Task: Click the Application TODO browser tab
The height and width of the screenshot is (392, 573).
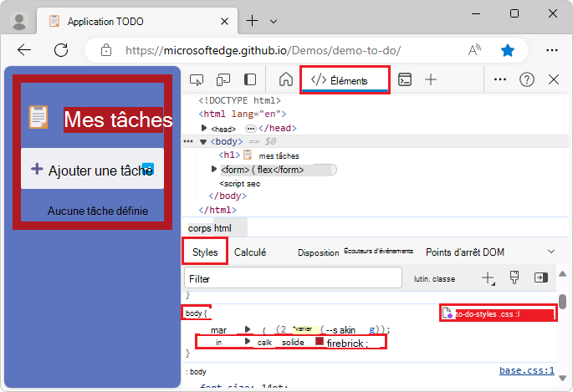Action: 137,21
